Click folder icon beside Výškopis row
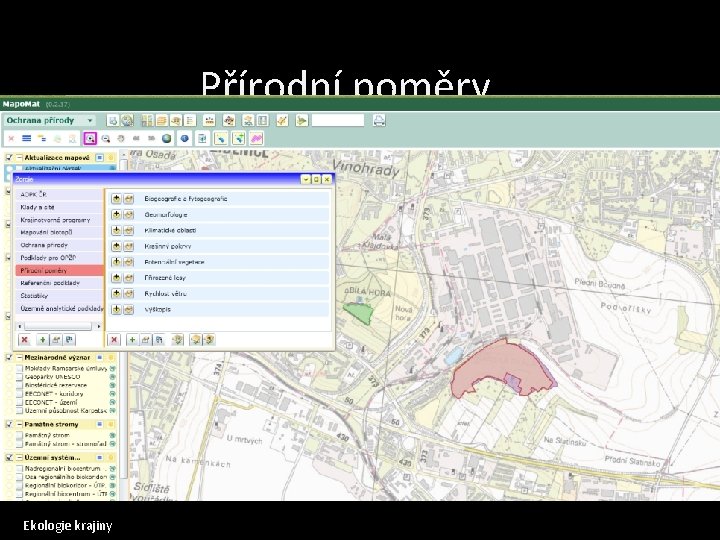 point(129,309)
